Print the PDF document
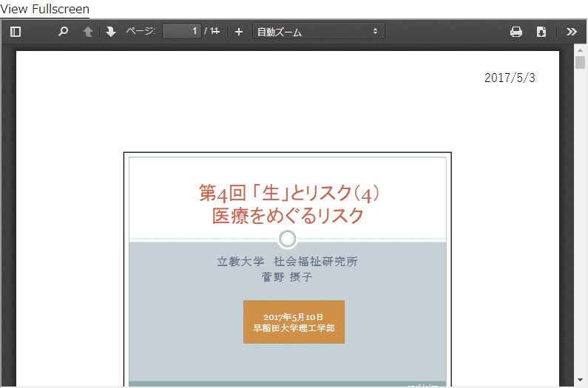This screenshot has height=388, width=588. [x=516, y=32]
